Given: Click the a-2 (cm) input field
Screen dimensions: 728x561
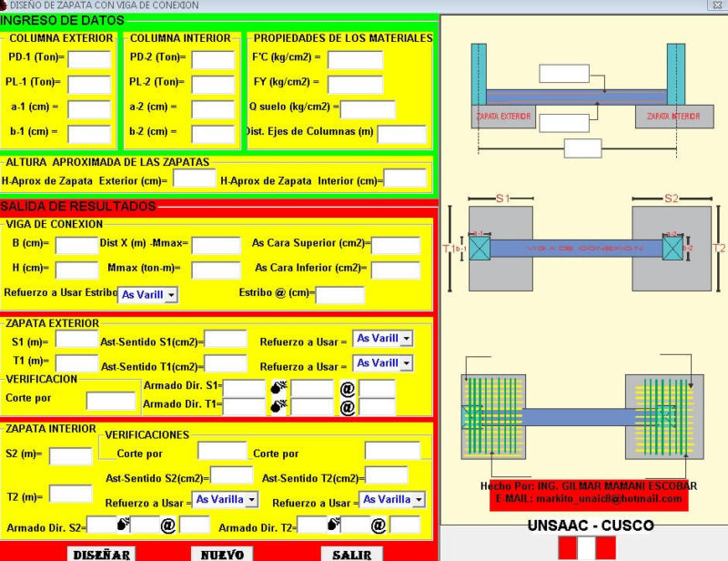Looking at the screenshot, I should [x=214, y=109].
